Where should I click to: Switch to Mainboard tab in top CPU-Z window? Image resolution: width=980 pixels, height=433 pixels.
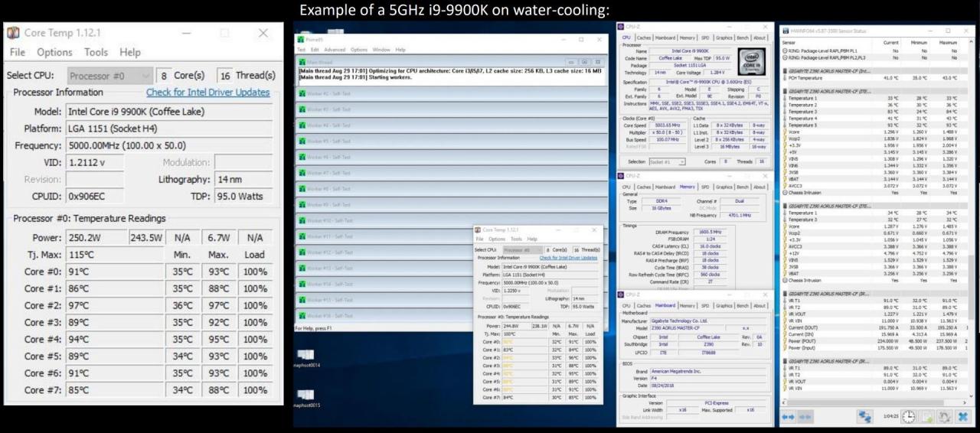click(x=665, y=37)
